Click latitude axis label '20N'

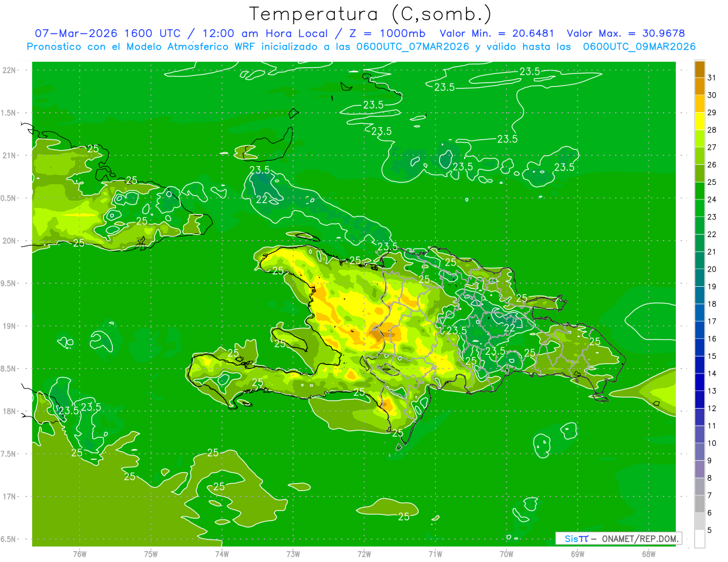pyautogui.click(x=10, y=241)
